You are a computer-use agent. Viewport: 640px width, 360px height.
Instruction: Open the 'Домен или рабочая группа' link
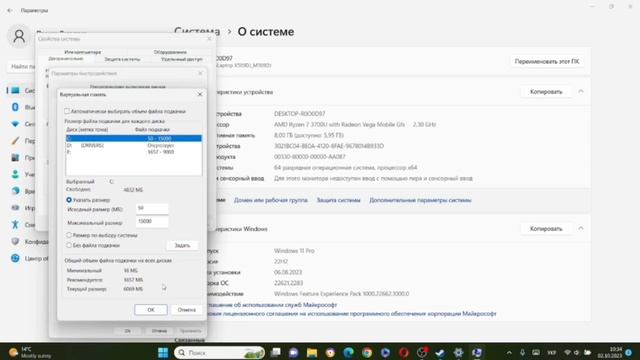271,200
